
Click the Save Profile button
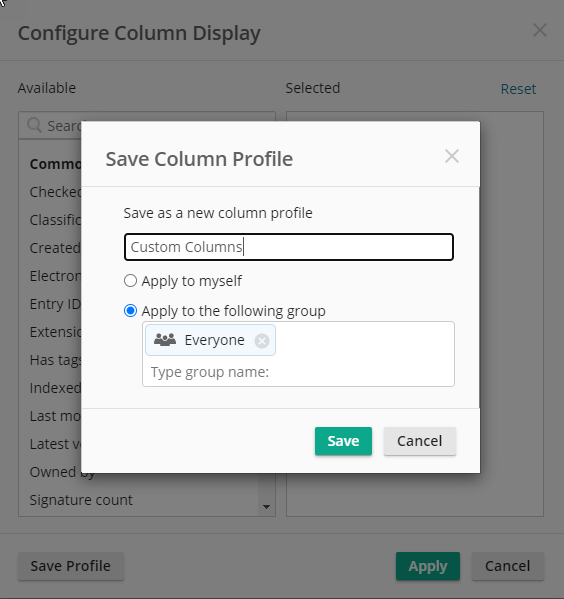coord(71,566)
